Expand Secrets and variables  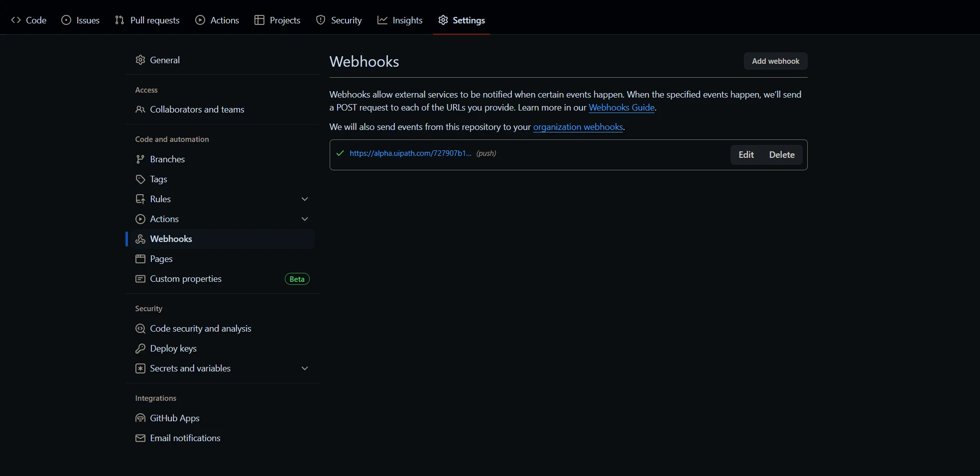[304, 368]
